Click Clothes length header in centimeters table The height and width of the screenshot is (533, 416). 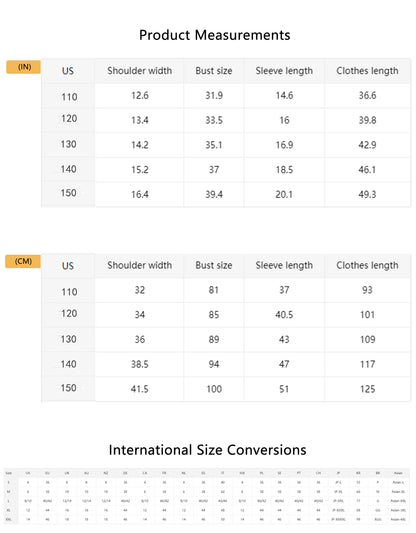pyautogui.click(x=367, y=265)
